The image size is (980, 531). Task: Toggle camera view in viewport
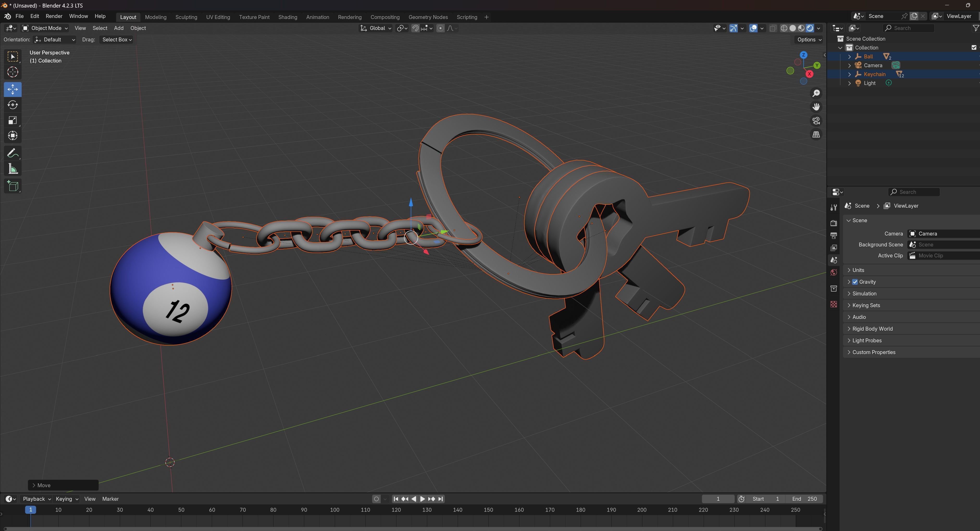[816, 121]
